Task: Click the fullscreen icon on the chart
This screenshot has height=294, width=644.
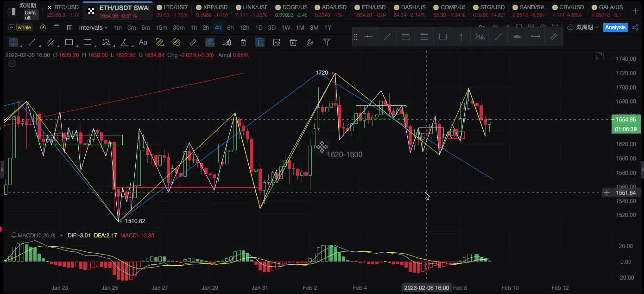Action: click(599, 57)
